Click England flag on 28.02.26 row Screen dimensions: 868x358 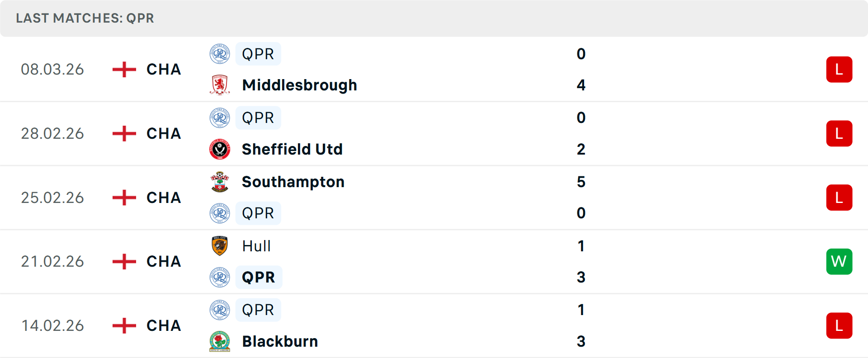(124, 134)
